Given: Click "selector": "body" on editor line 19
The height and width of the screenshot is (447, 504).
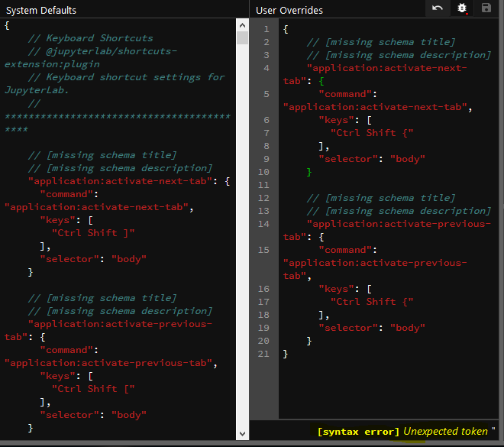Looking at the screenshot, I should 372,328.
